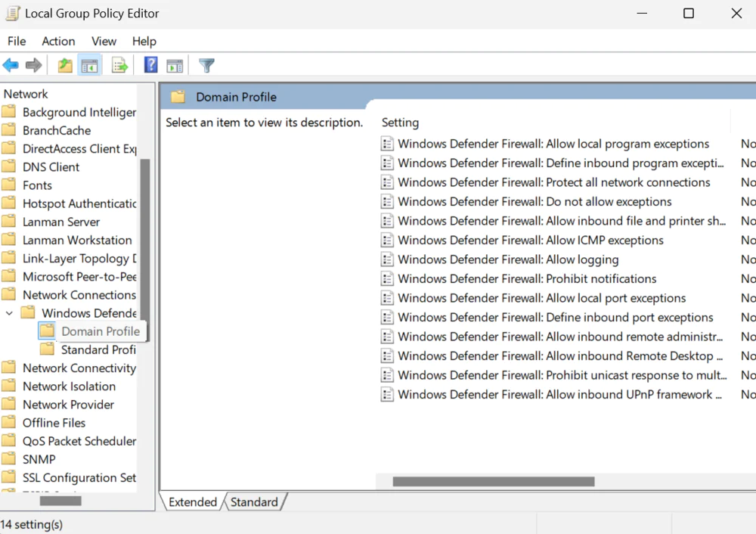Select Network Connections folder
756x534 pixels.
click(79, 295)
